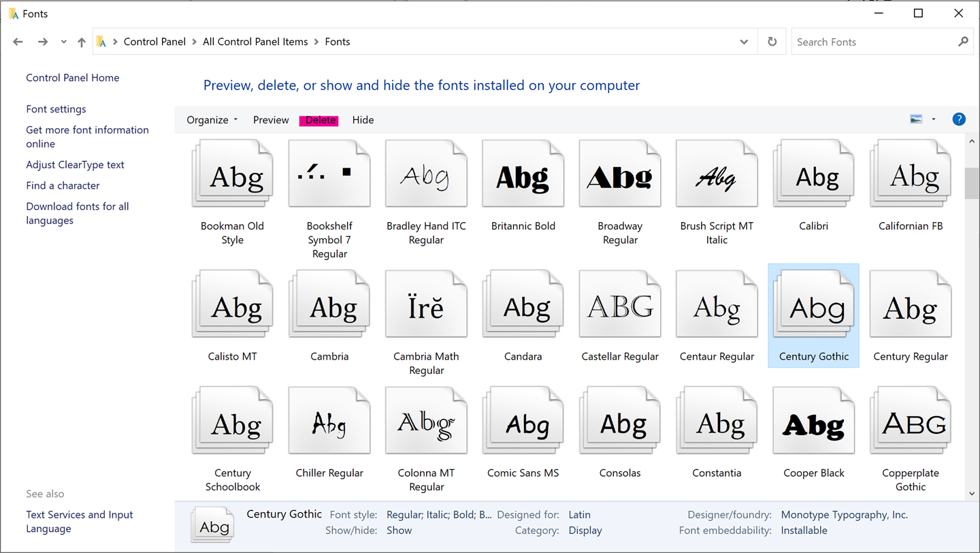The image size is (980, 553).
Task: Select the Californian FB font icon
Action: point(911,173)
